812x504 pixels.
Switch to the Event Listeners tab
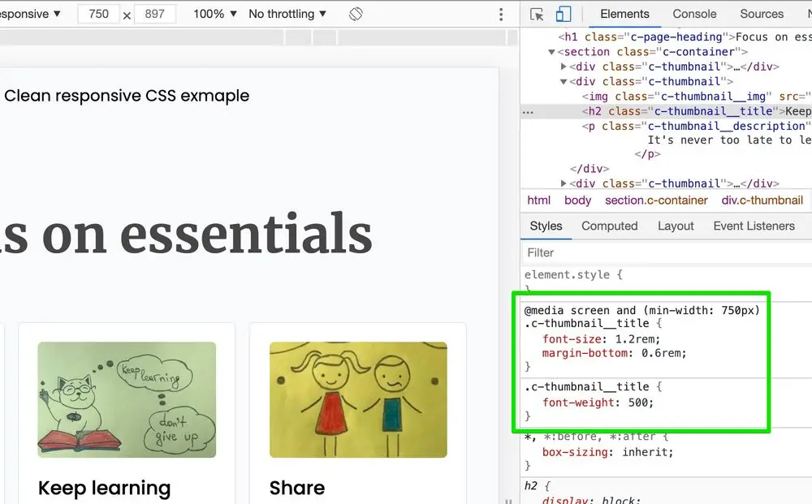coord(754,226)
